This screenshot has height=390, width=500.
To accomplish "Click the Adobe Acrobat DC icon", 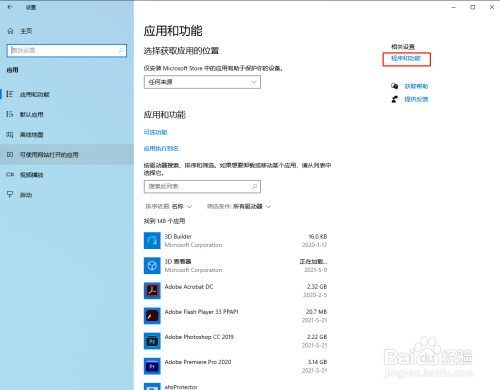I will pyautogui.click(x=152, y=291).
